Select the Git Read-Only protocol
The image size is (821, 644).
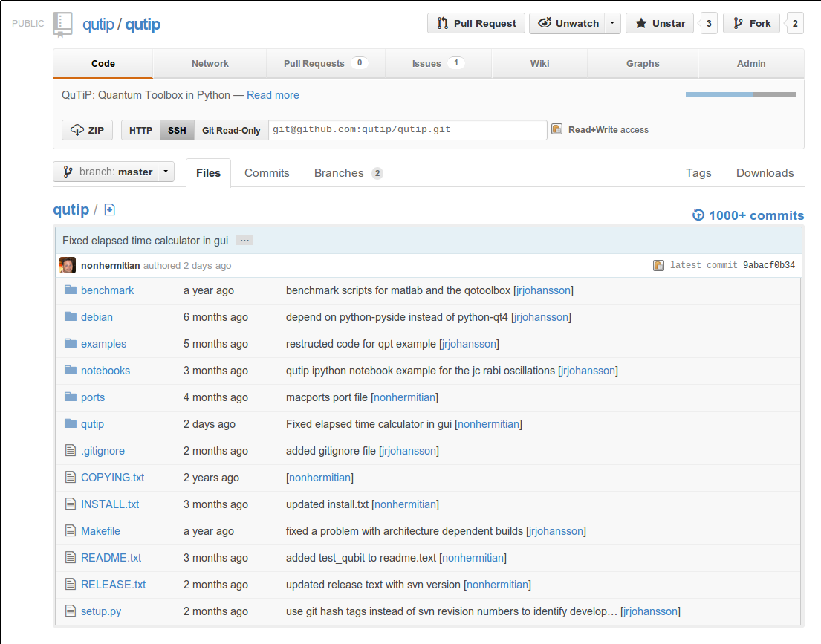coord(231,130)
